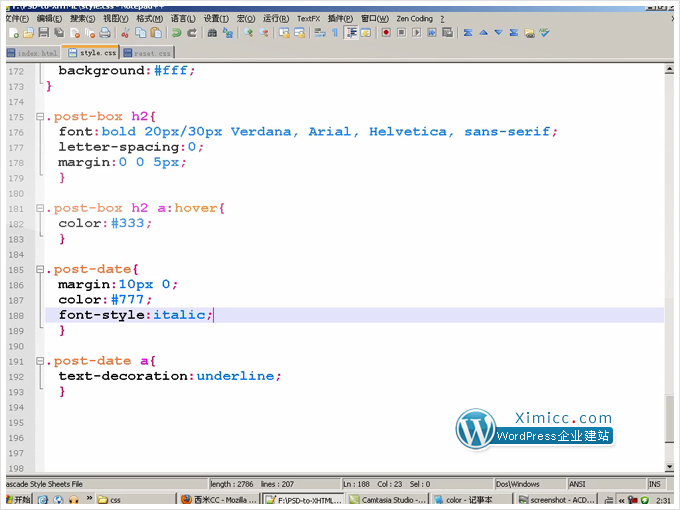Click the scrollbar down arrow
The width and height of the screenshot is (680, 510).
(x=669, y=467)
